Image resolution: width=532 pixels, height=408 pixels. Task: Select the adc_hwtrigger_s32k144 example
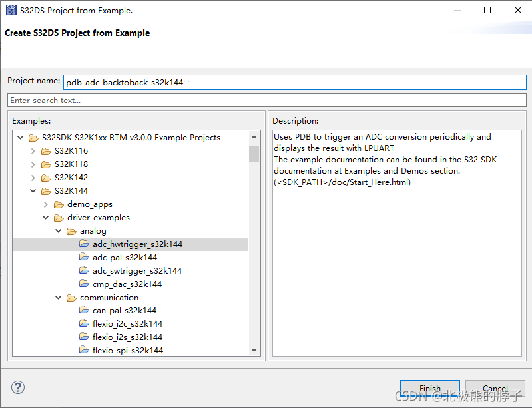point(137,244)
